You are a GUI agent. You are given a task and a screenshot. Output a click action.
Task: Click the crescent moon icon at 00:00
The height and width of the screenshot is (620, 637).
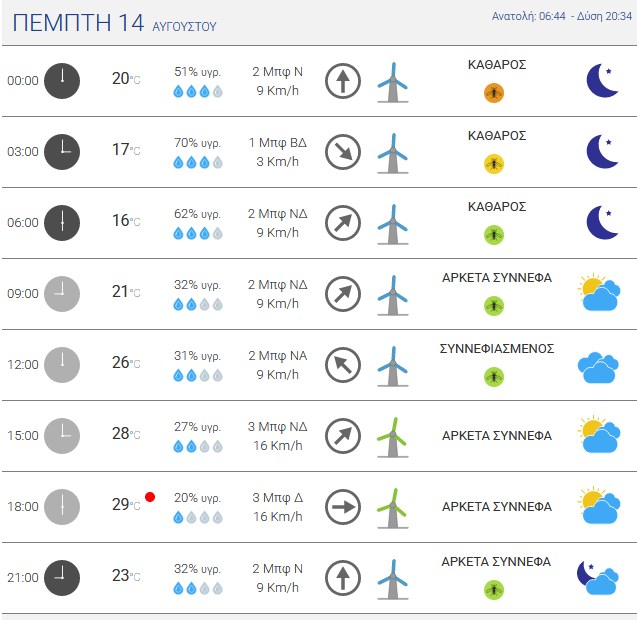click(602, 80)
